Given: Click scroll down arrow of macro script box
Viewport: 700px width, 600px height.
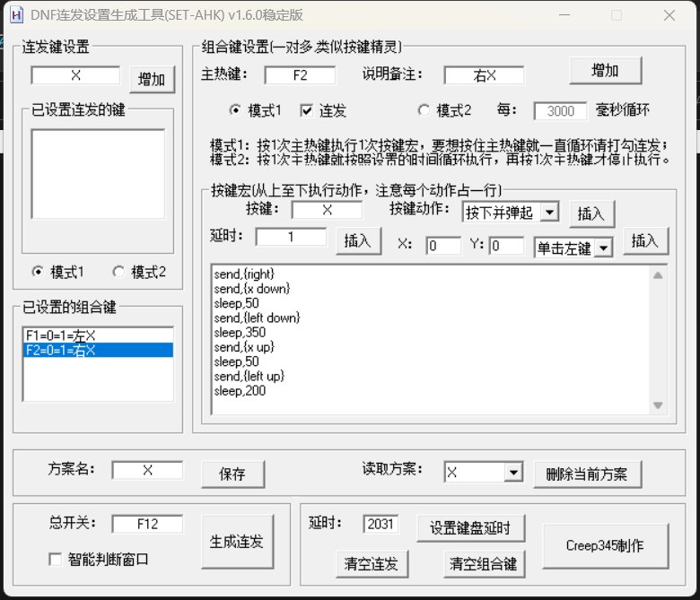Looking at the screenshot, I should click(658, 405).
